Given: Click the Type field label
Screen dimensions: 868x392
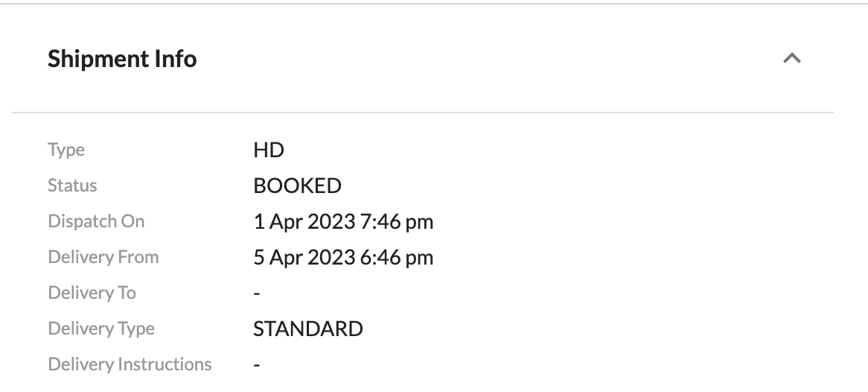Looking at the screenshot, I should point(66,150).
